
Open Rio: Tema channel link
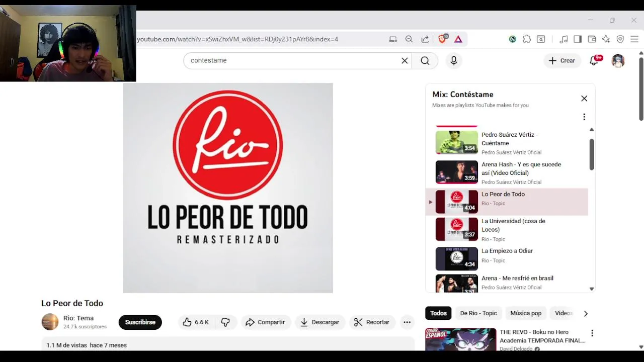coord(78,318)
